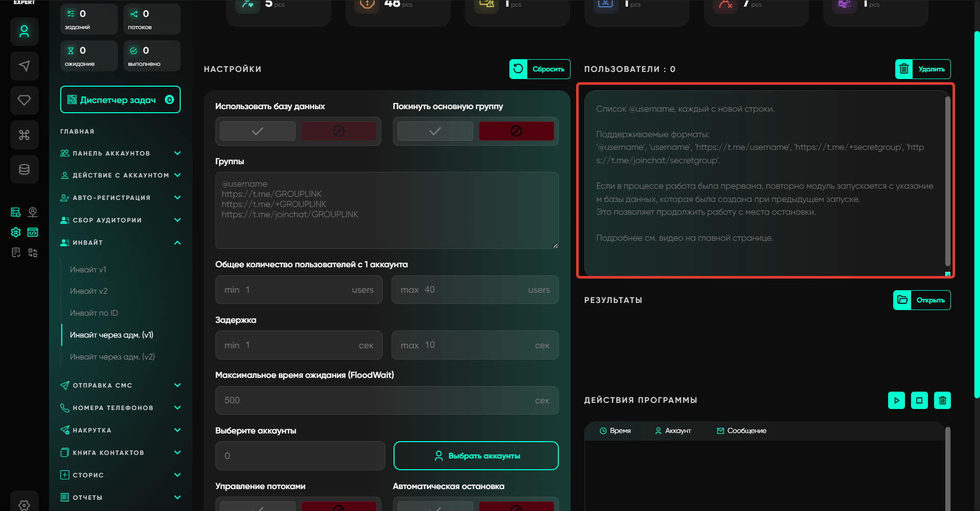Click the database icon in left sidebar
Viewport: 980px width, 511px height.
click(x=24, y=169)
